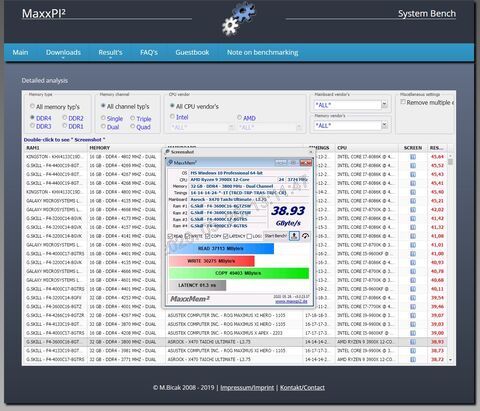Click the Start Bench button in MaxxMem
The image size is (480, 411).
pos(275,236)
